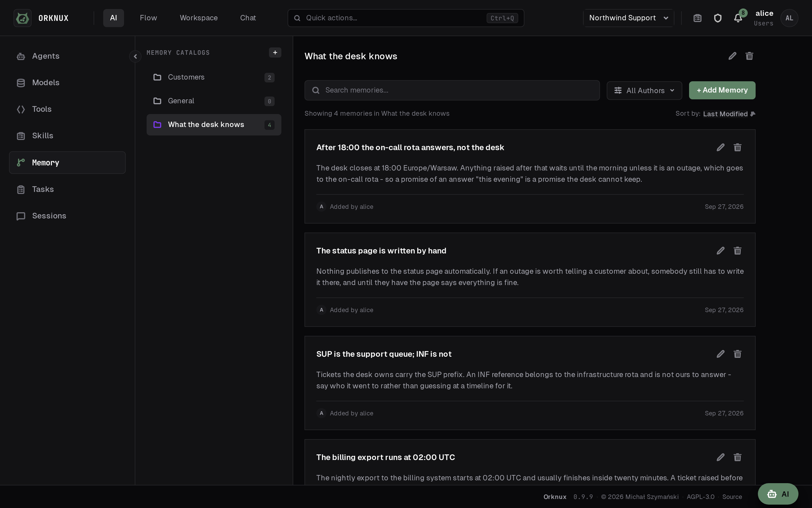Collapse the sidebar with the chevron arrow
Screen dimensions: 812x508
point(135,56)
